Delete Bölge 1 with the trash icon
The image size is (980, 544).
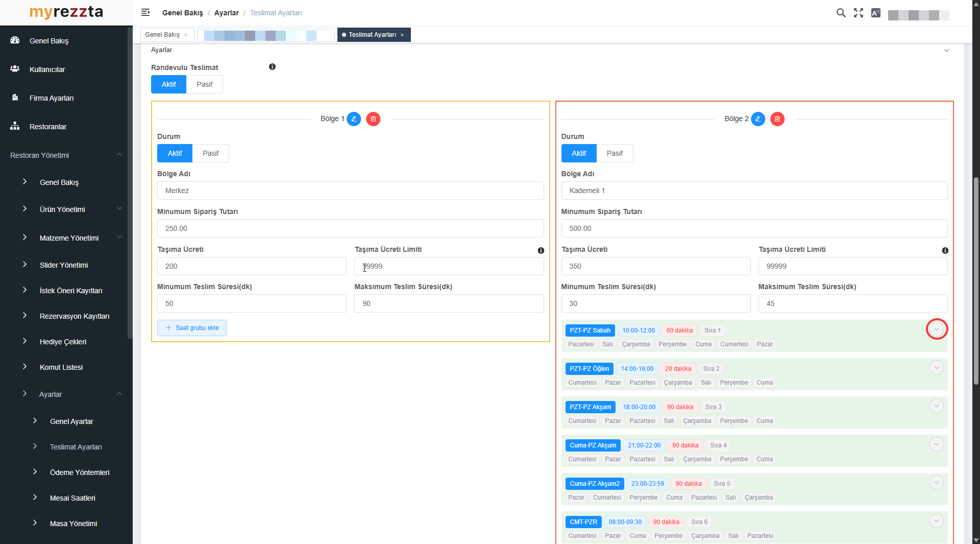(373, 119)
